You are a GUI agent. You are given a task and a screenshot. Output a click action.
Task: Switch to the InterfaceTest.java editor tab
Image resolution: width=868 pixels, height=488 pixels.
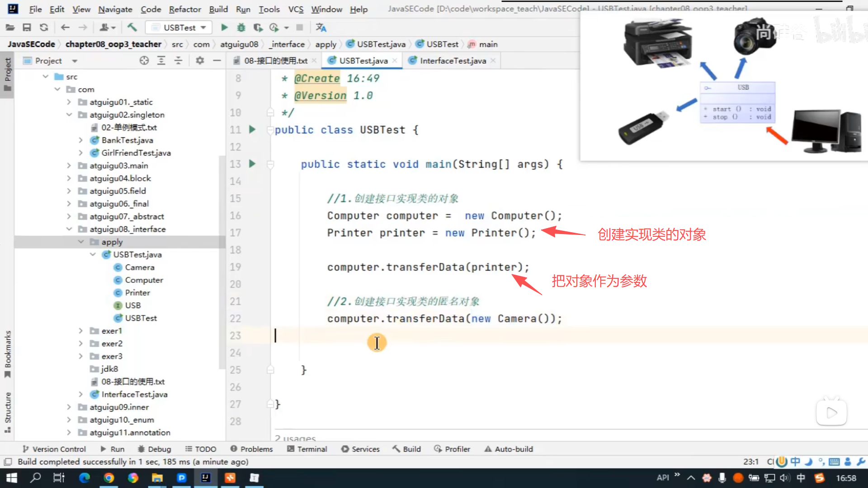tap(453, 61)
